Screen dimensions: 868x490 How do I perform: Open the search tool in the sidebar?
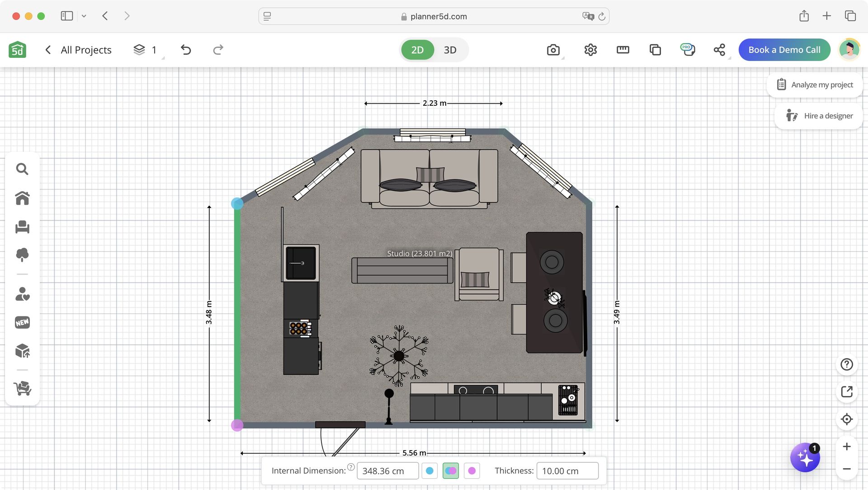[x=22, y=169]
